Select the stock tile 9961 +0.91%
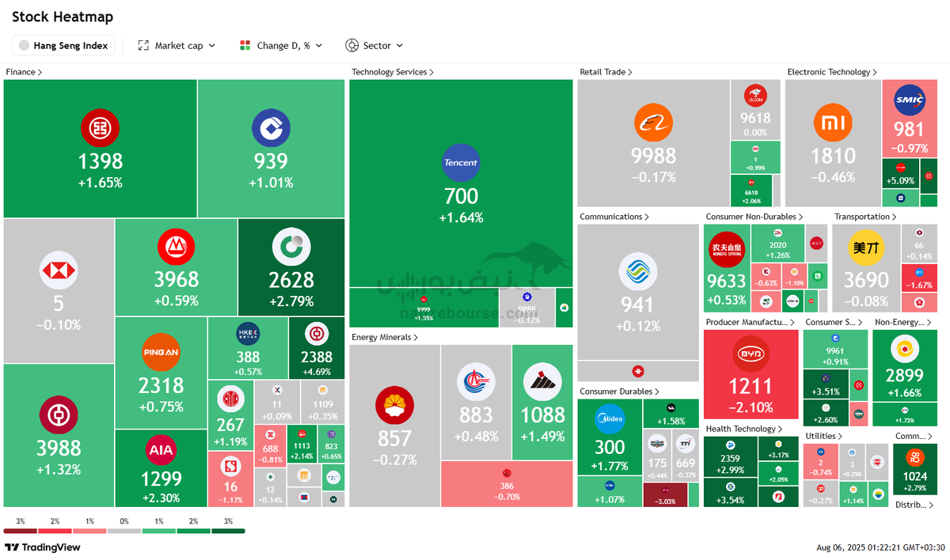 [835, 350]
